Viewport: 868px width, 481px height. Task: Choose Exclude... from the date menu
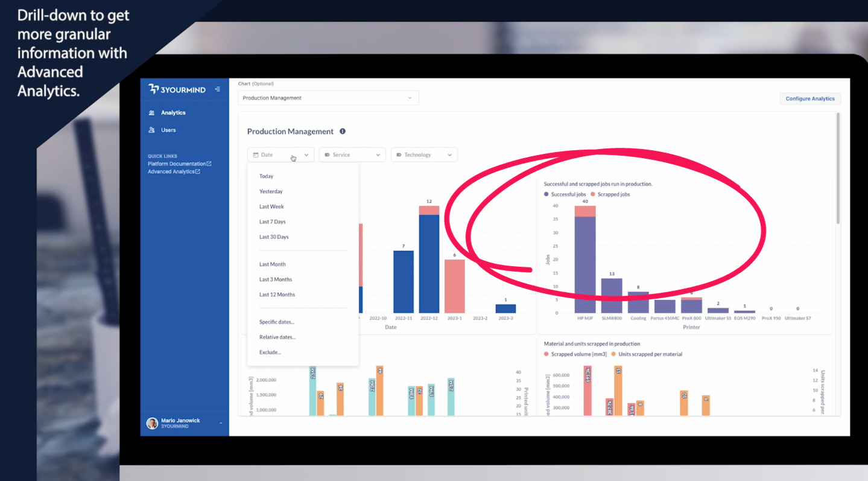[270, 352]
